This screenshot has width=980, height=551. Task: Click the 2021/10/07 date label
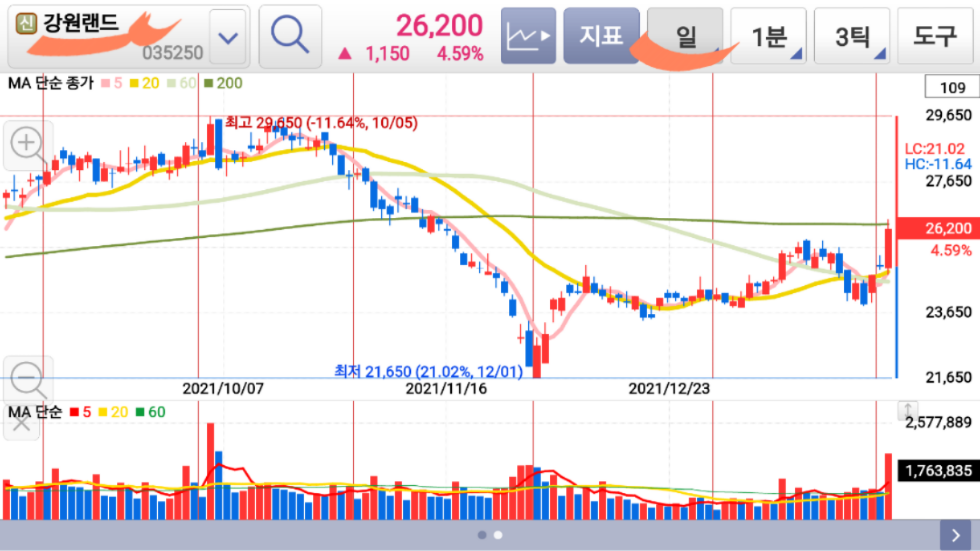(223, 389)
